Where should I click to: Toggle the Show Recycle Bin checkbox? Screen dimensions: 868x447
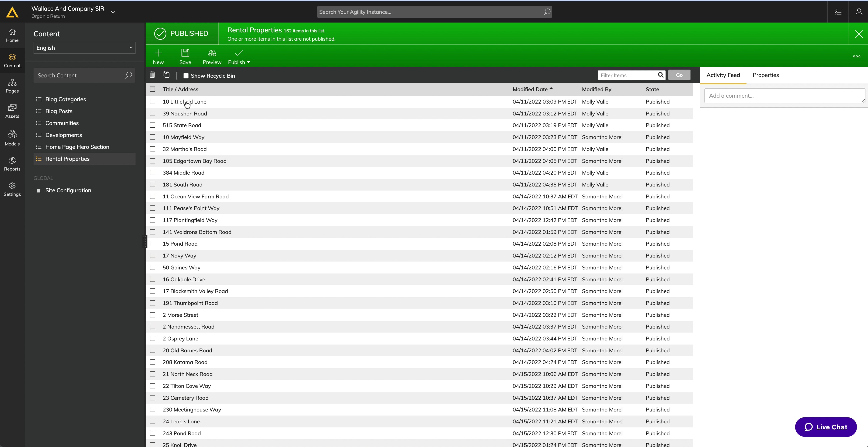pyautogui.click(x=186, y=75)
